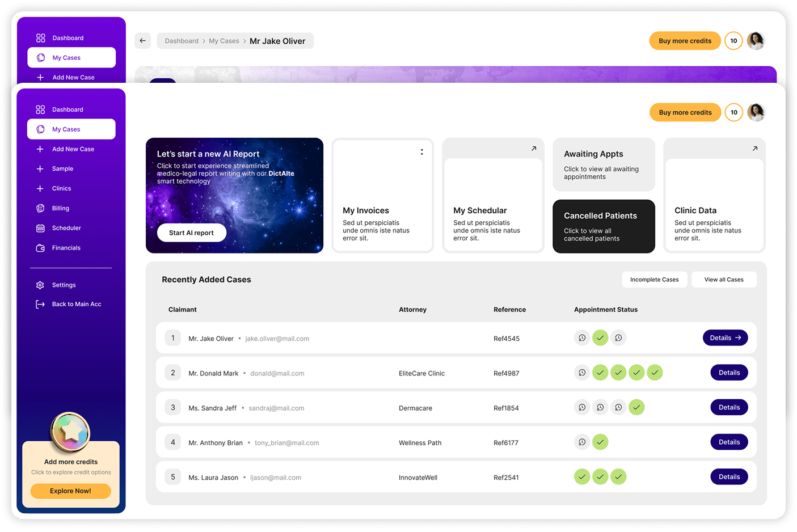This screenshot has height=532, width=797.
Task: Click the back arrow button
Action: 143,41
